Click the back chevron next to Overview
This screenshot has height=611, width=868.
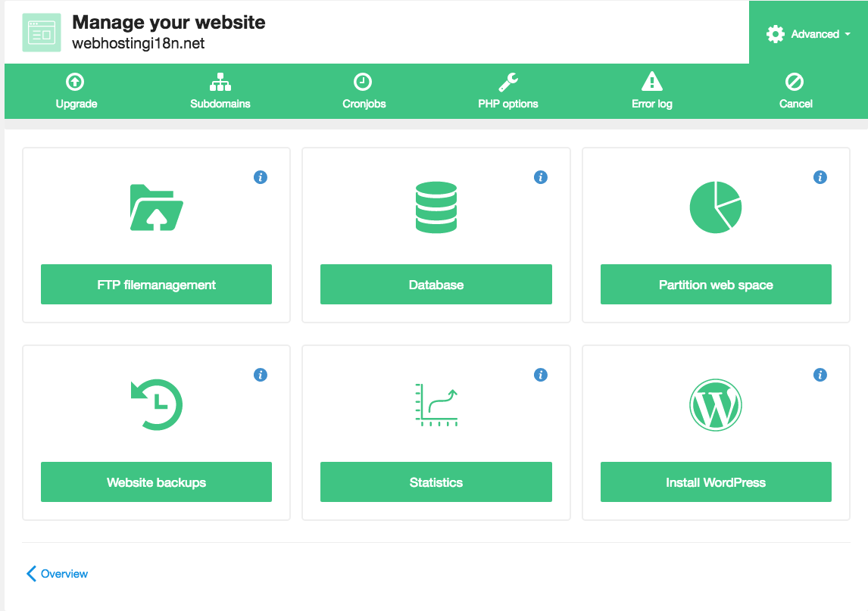coord(32,573)
